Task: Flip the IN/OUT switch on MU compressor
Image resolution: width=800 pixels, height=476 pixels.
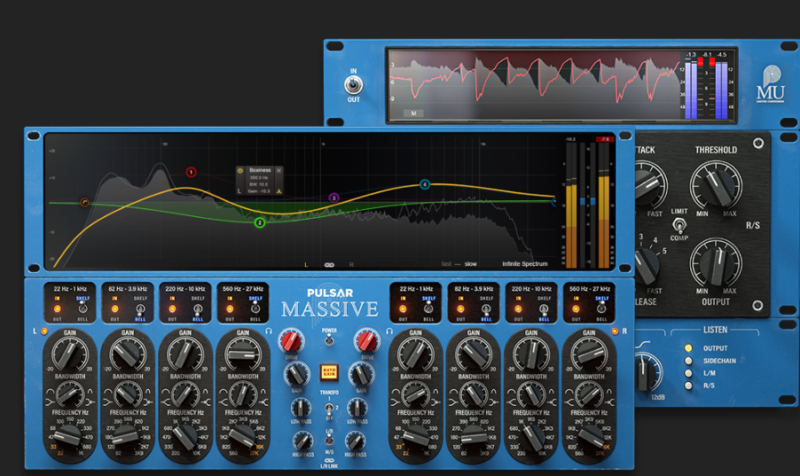Action: click(353, 85)
